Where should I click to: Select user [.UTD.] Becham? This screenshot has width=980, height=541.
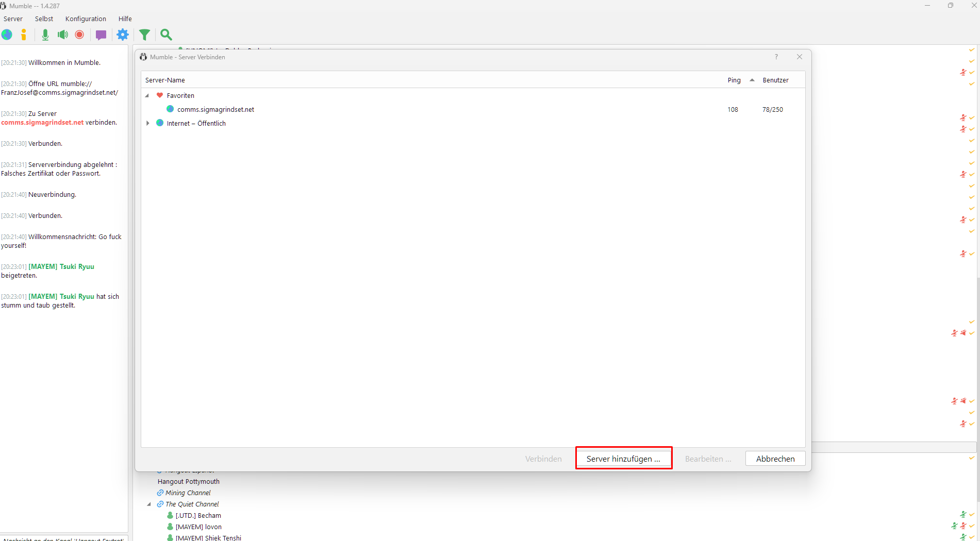(198, 515)
